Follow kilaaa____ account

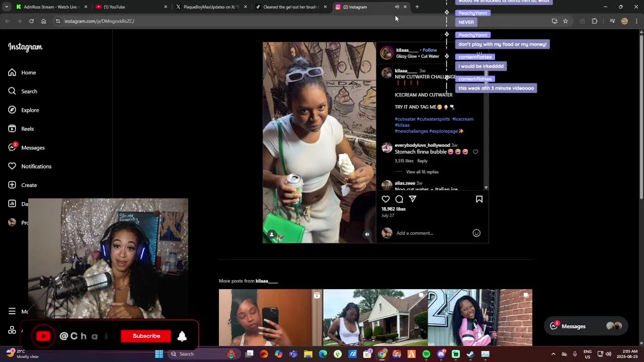[x=430, y=50]
